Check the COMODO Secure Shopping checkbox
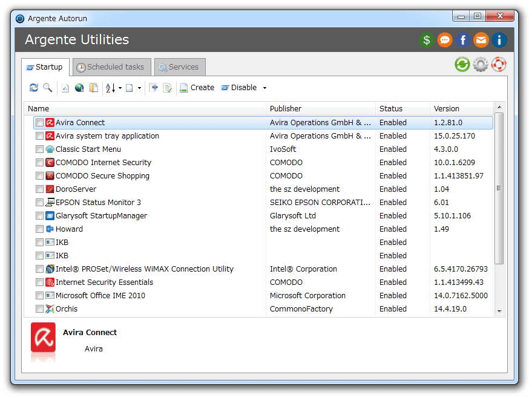Image resolution: width=532 pixels, height=398 pixels. (x=40, y=176)
